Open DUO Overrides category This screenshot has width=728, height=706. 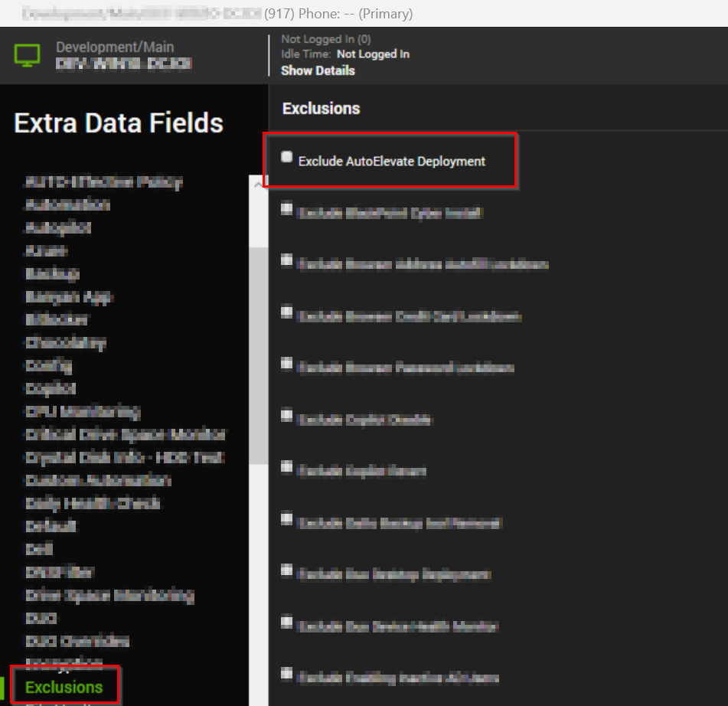click(77, 641)
